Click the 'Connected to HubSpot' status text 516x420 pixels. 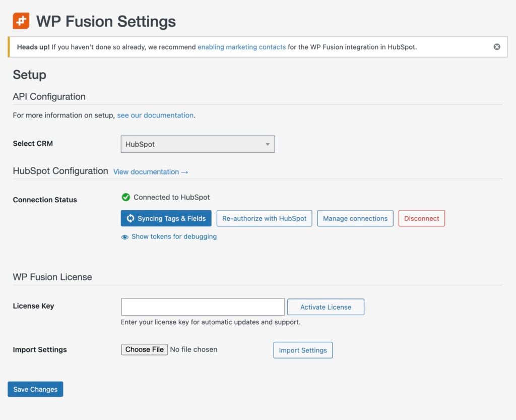coord(172,197)
